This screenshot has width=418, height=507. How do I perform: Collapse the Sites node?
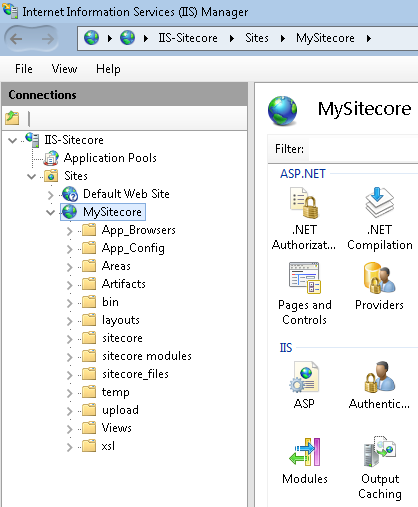pos(31,176)
